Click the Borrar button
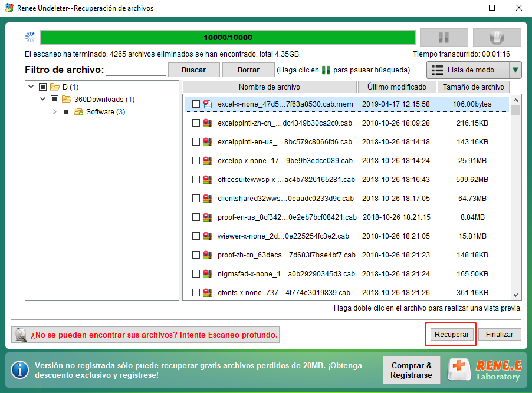 point(248,70)
